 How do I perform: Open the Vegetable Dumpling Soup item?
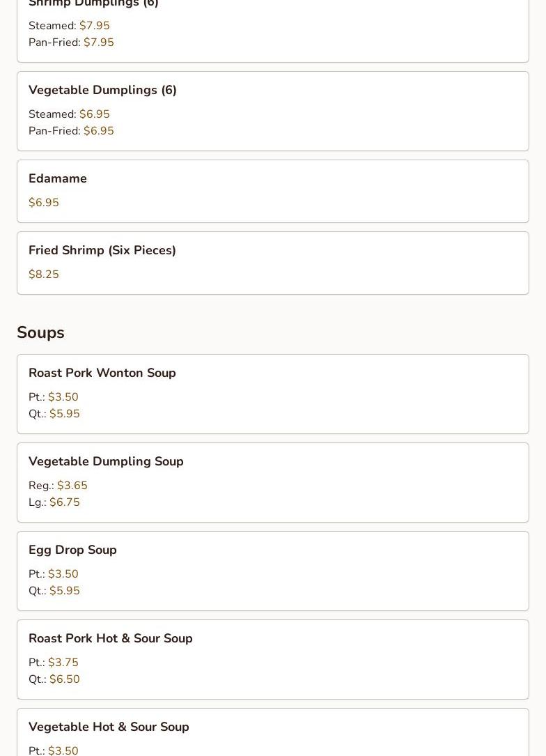[x=106, y=461]
